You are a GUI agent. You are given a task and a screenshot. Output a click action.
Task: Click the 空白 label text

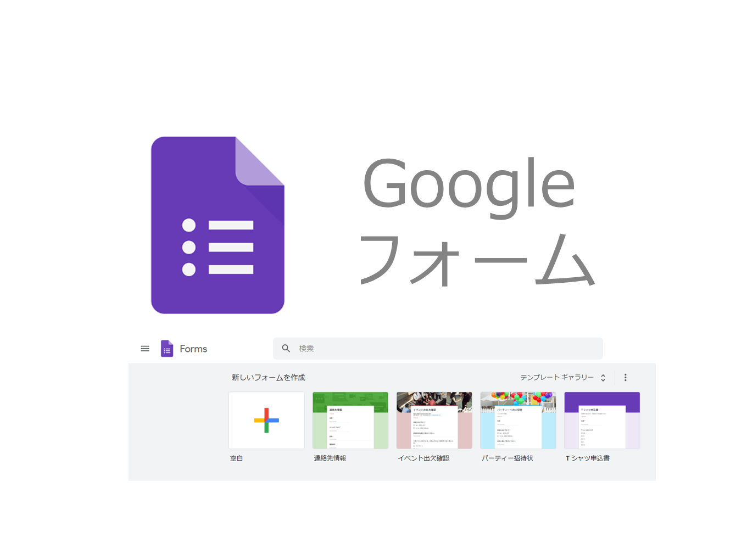click(236, 458)
